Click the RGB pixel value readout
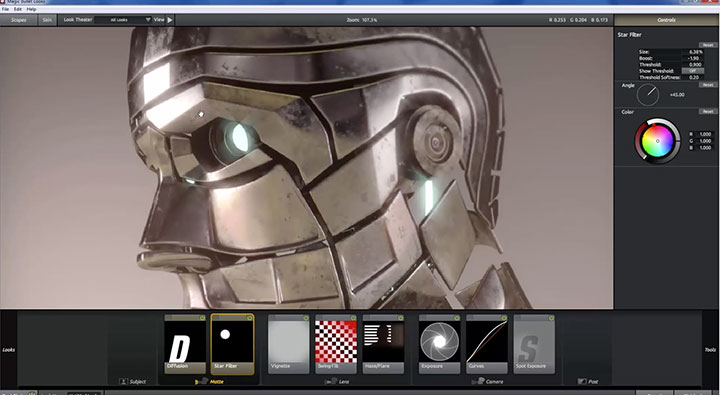 pyautogui.click(x=578, y=20)
